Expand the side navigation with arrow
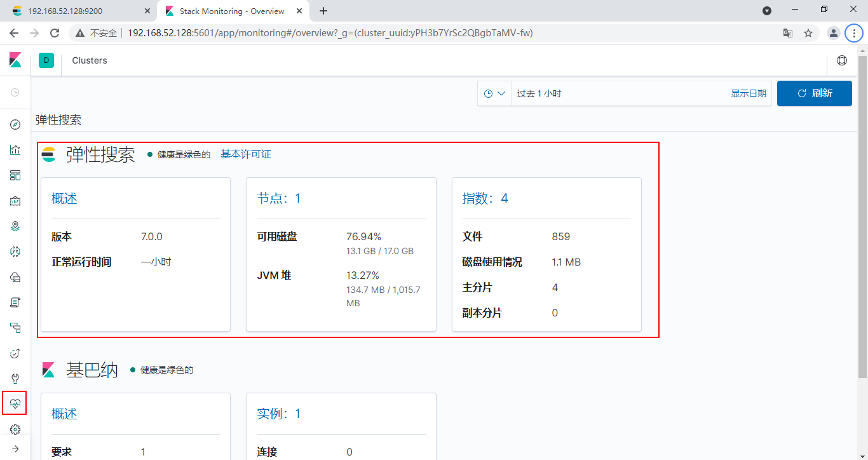The image size is (868, 460). pos(15,449)
